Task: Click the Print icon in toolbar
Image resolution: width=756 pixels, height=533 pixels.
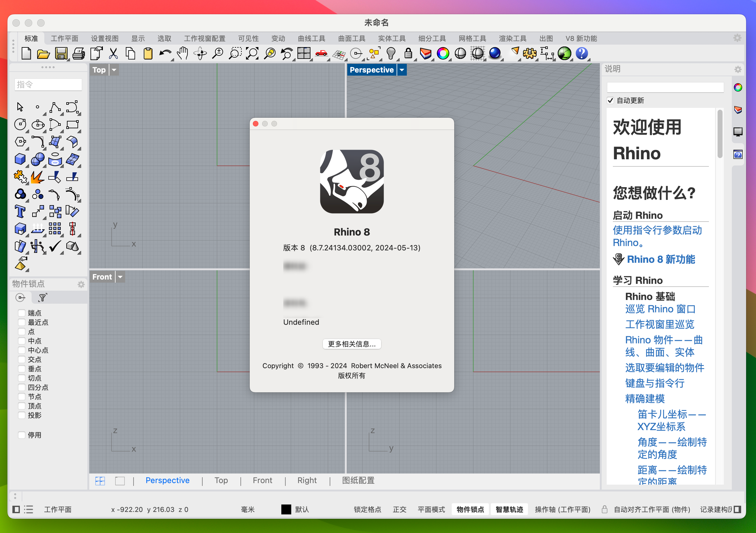Action: pos(78,53)
